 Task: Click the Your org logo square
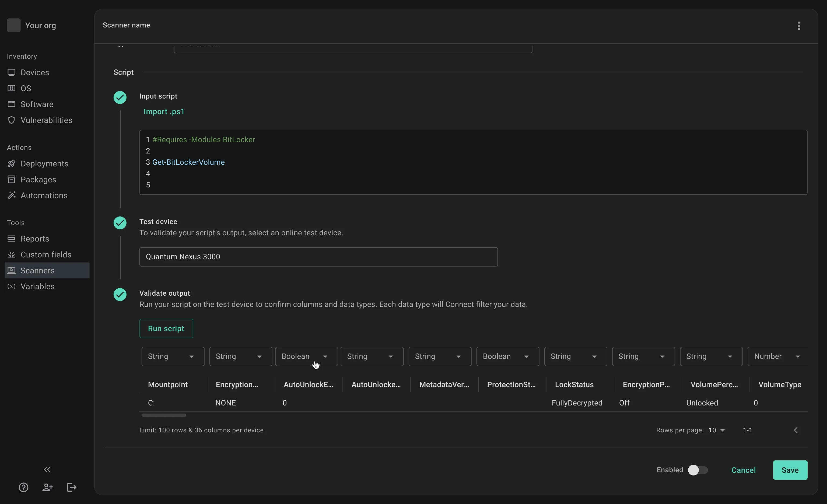(14, 26)
